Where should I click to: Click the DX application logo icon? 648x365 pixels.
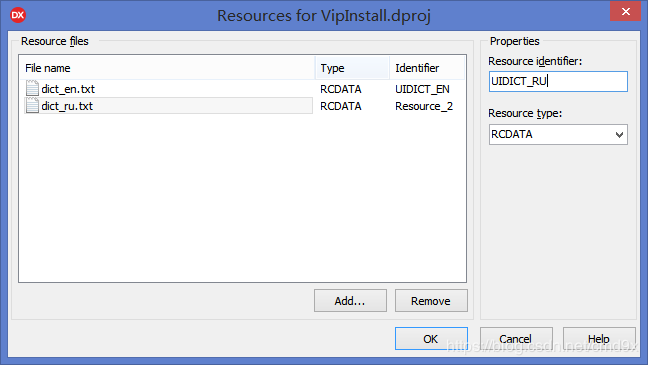point(18,15)
